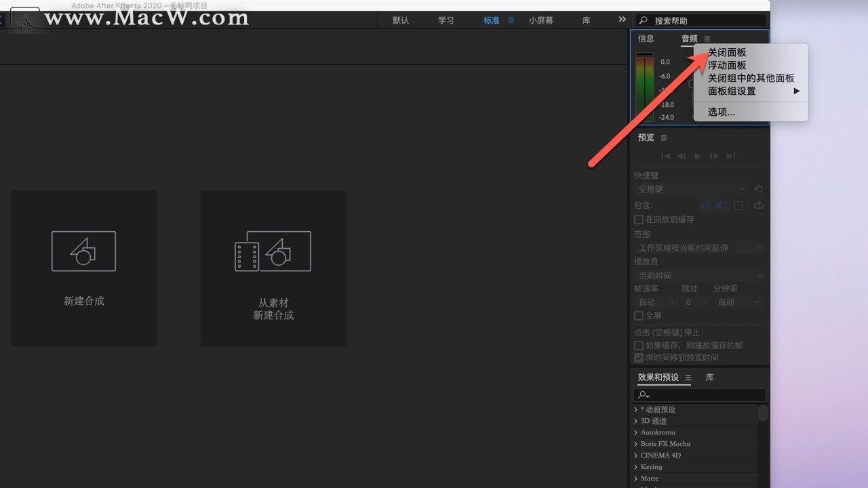This screenshot has width=868, height=488.
Task: Expand the Boris FX Mocha category
Action: coord(636,444)
